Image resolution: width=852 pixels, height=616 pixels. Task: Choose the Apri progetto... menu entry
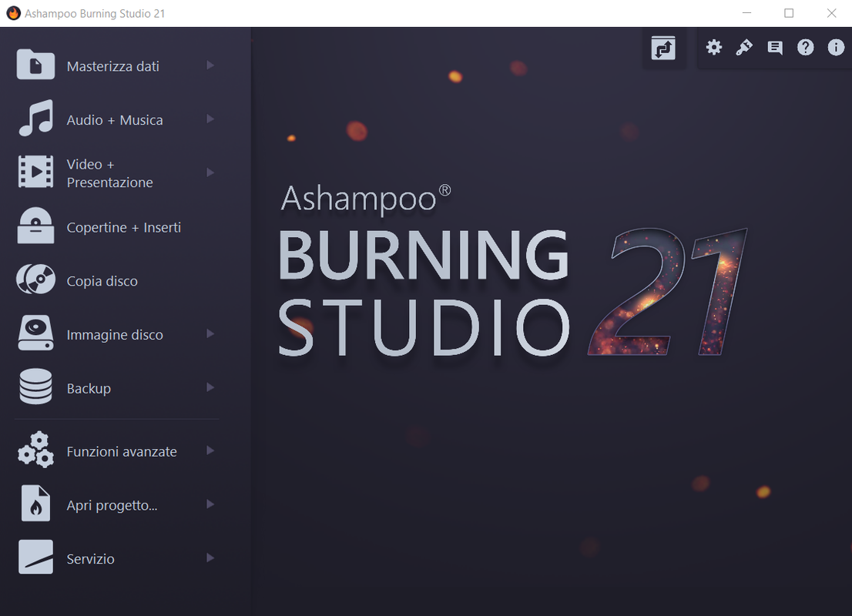tap(116, 504)
